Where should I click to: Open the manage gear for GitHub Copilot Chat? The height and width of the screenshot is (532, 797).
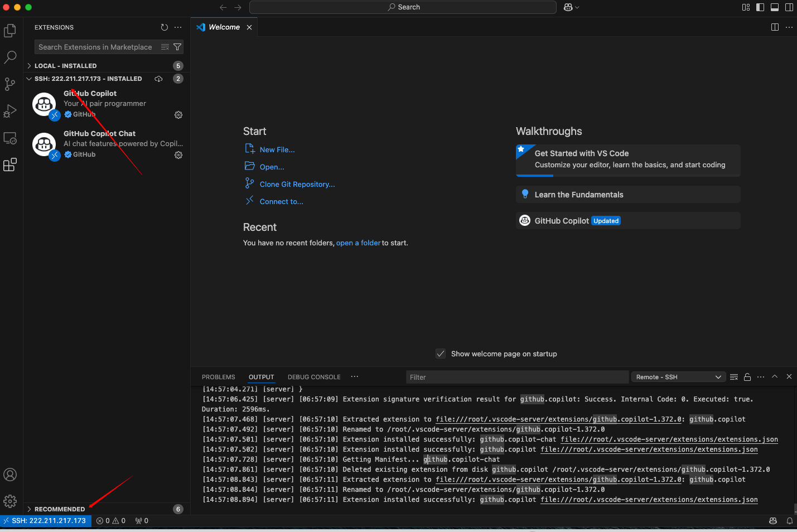click(x=178, y=155)
